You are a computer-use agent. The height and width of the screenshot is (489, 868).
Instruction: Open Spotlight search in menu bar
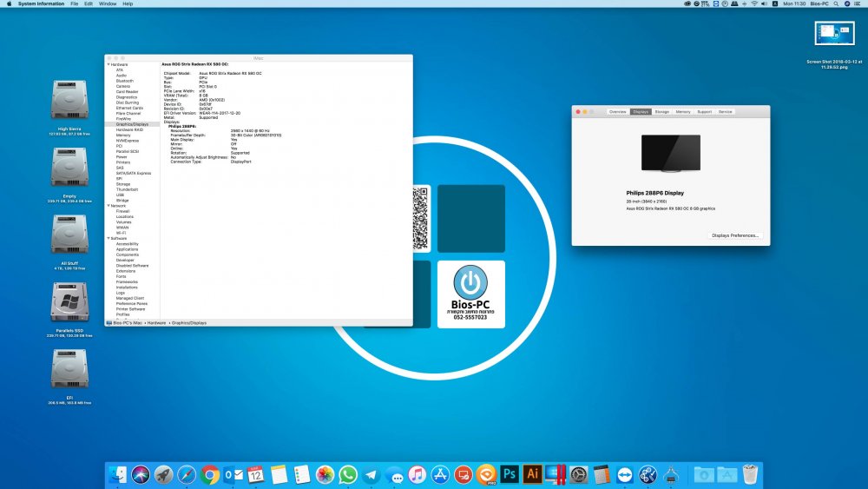coord(836,3)
